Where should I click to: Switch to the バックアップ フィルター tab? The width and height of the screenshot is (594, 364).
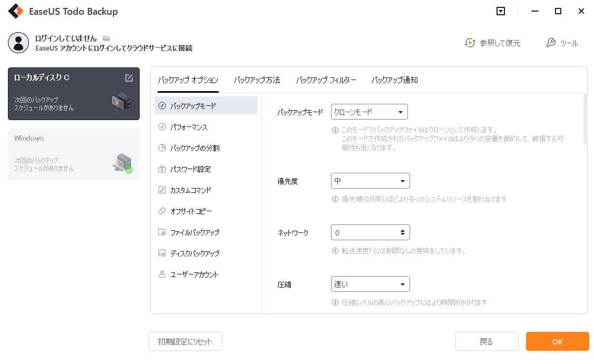pos(326,80)
